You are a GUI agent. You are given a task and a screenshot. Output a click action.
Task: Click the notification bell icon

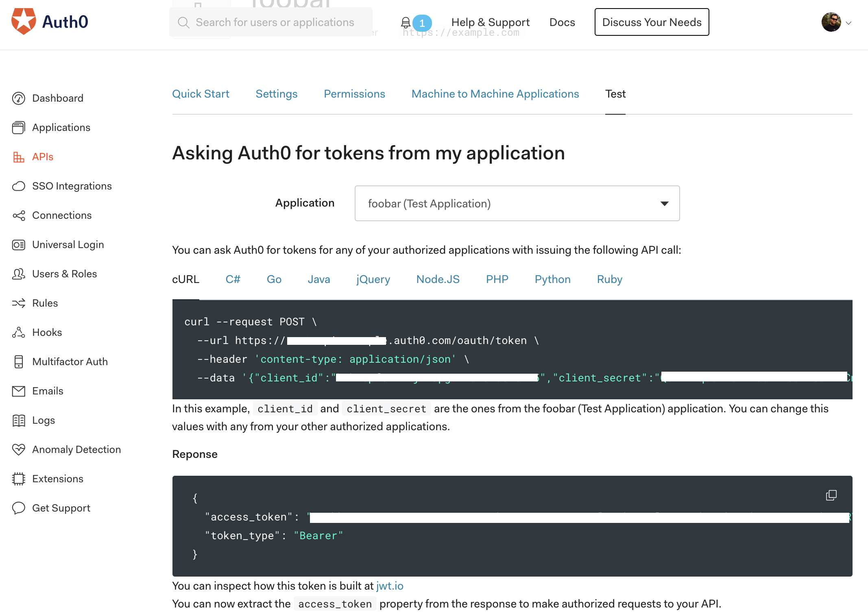(406, 22)
